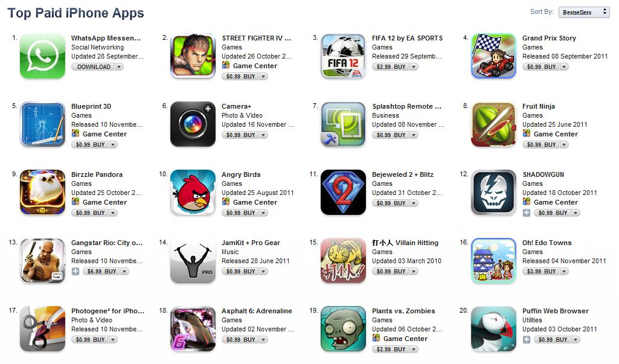Click the Bejeweled 2 + Blitz icon
Viewport: 619px width, 364px height.
point(344,193)
